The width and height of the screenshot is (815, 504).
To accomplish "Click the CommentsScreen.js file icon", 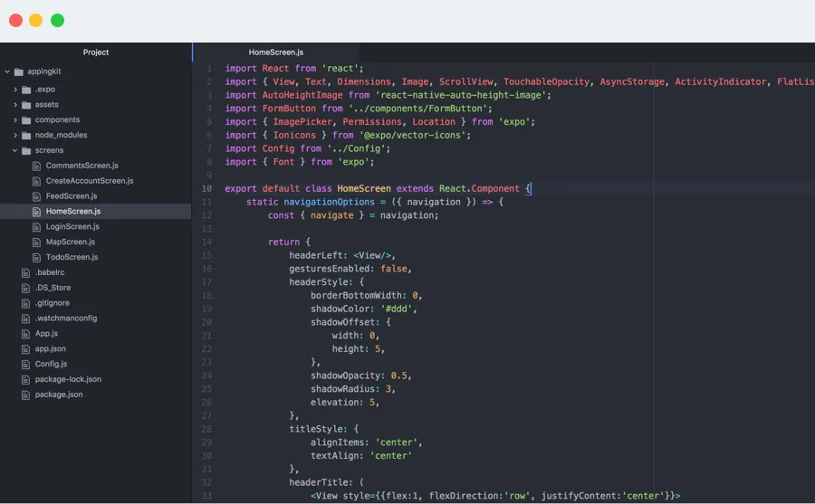I will (36, 166).
